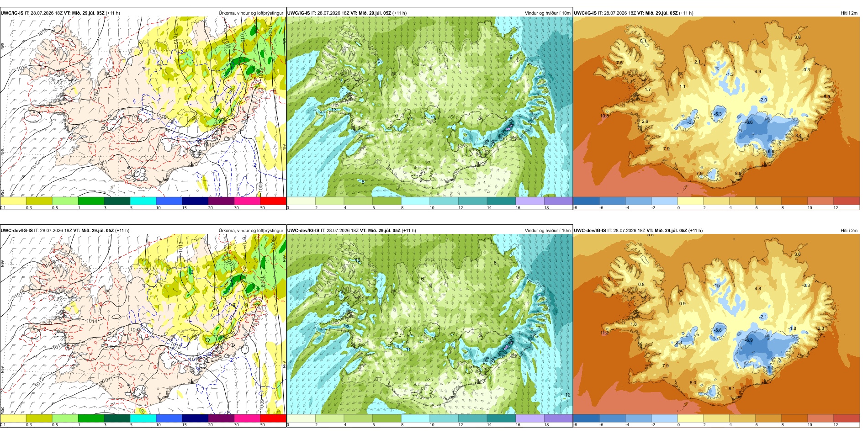Click dark teal 14–16 swatch in top wind legend
868x434 pixels.
501,201
